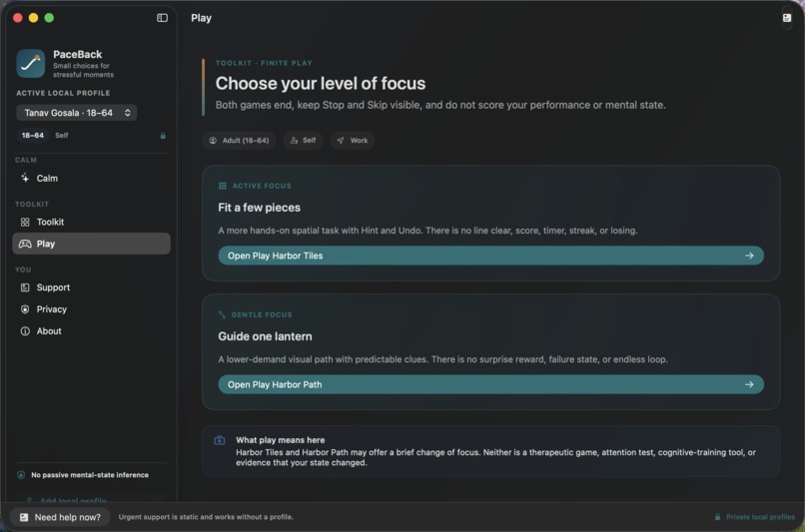
Task: Click the Privacy shield icon
Action: click(25, 309)
